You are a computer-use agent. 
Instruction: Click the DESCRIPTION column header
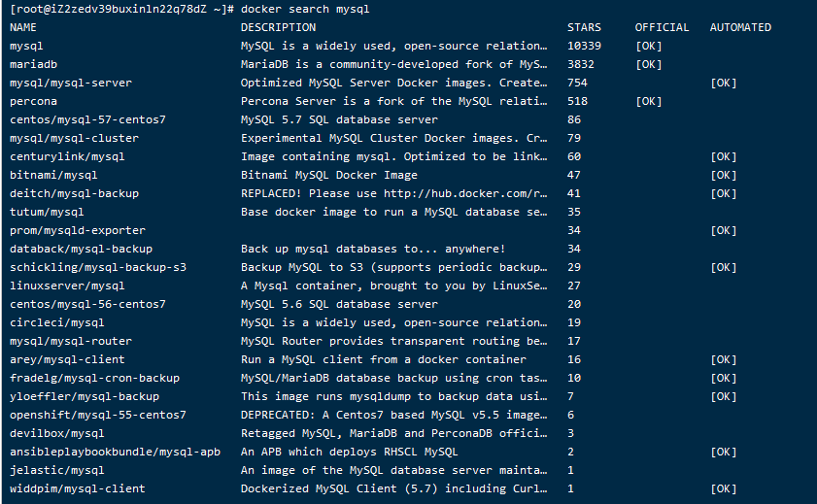coord(278,27)
